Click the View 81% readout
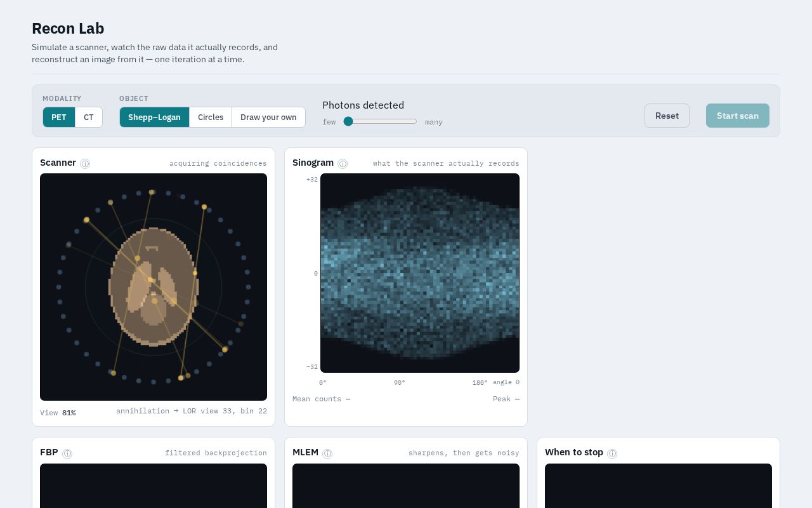The height and width of the screenshot is (508, 812). pyautogui.click(x=58, y=413)
